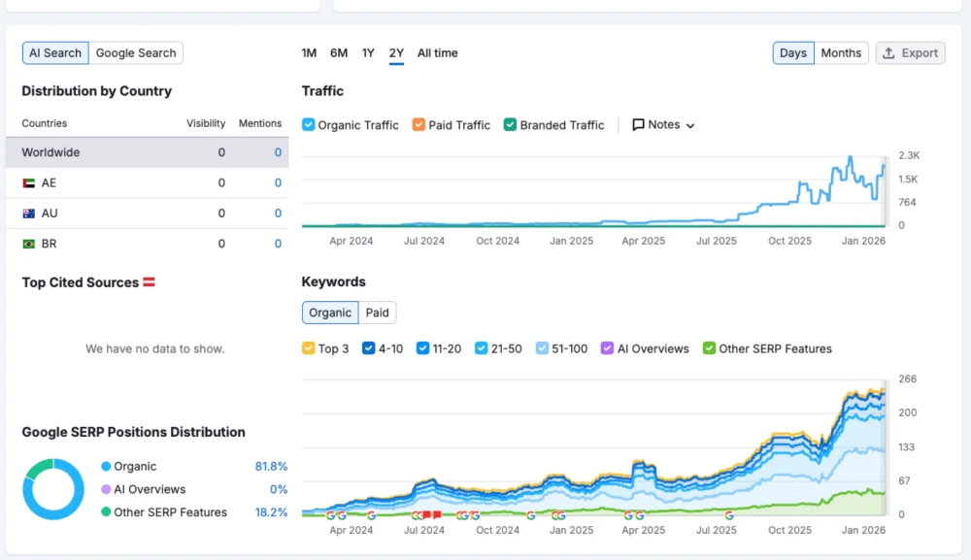The image size is (971, 560).
Task: Switch to the Google Search tab
Action: tap(136, 52)
